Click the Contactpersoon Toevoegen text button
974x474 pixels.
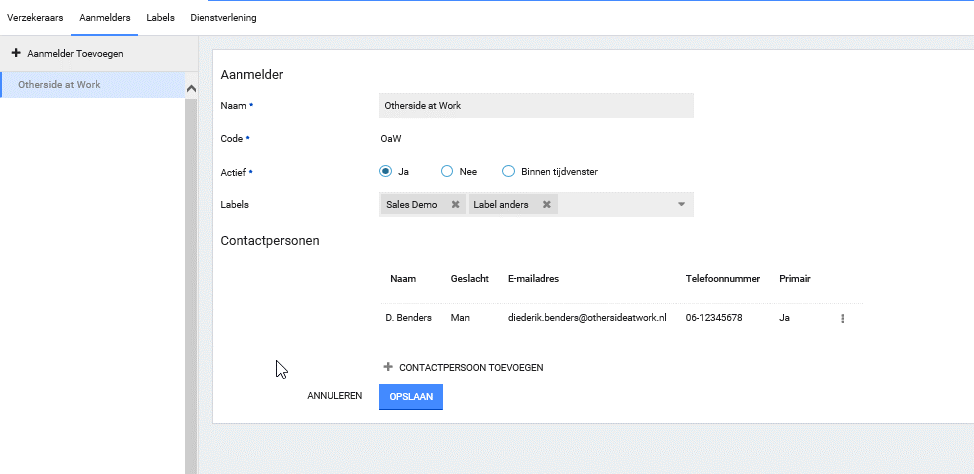(470, 368)
